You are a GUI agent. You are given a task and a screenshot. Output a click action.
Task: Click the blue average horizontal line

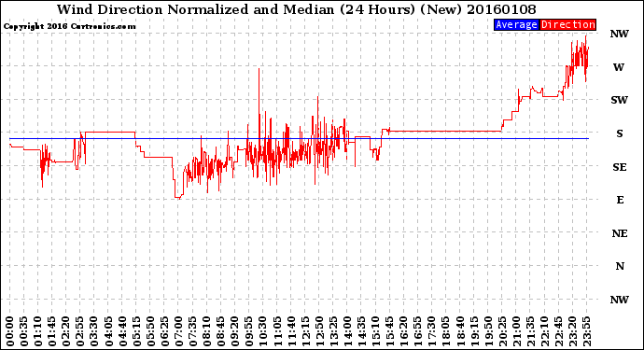[x=299, y=139]
